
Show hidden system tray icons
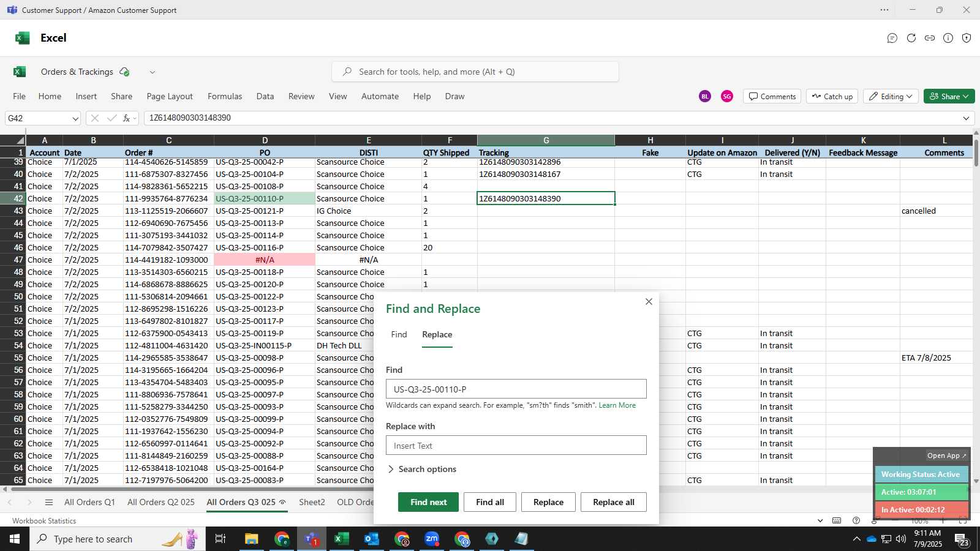[856, 539]
